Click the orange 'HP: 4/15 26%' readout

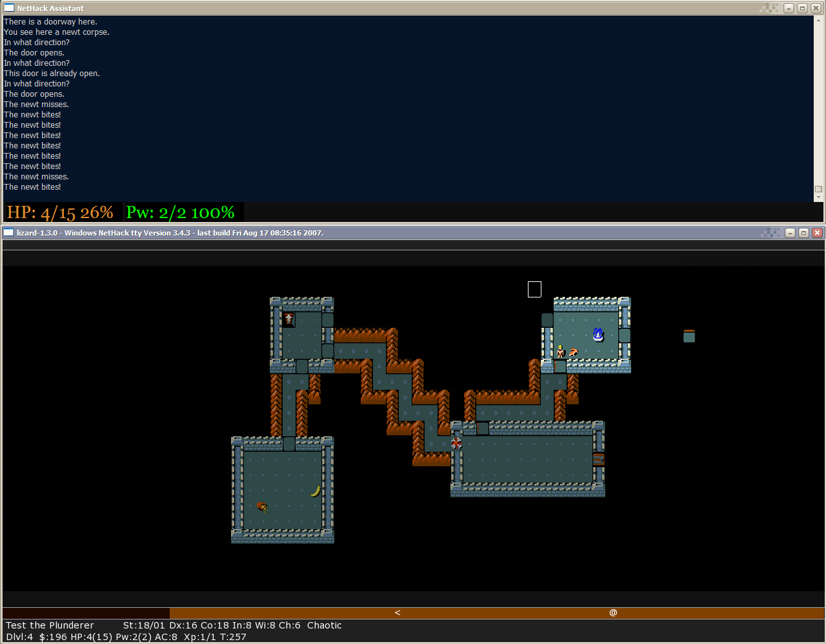point(60,212)
